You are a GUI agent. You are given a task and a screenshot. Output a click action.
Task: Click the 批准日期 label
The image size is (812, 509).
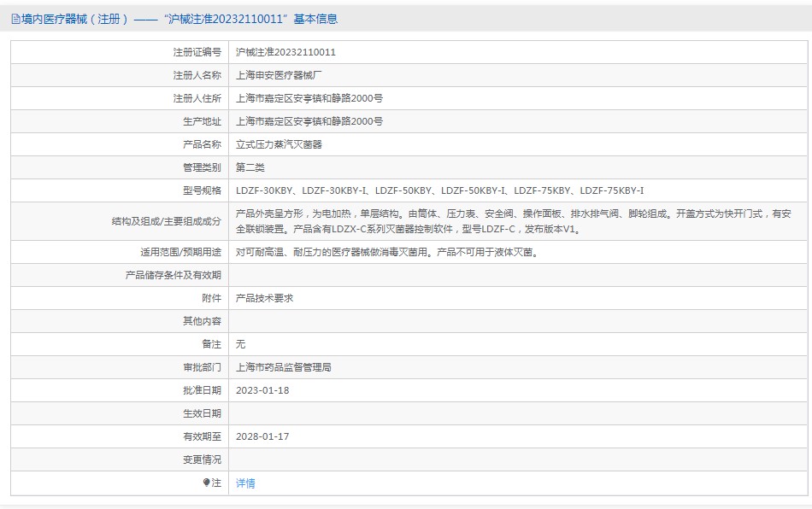point(202,390)
